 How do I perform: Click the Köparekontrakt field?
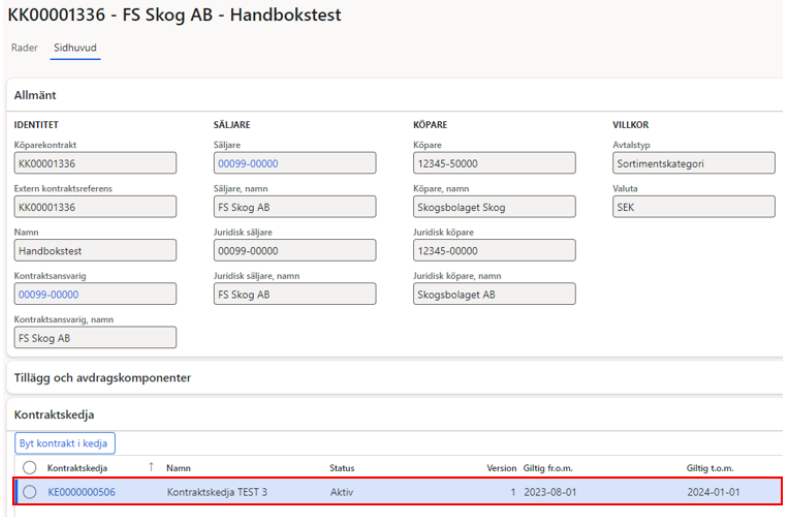pyautogui.click(x=95, y=164)
